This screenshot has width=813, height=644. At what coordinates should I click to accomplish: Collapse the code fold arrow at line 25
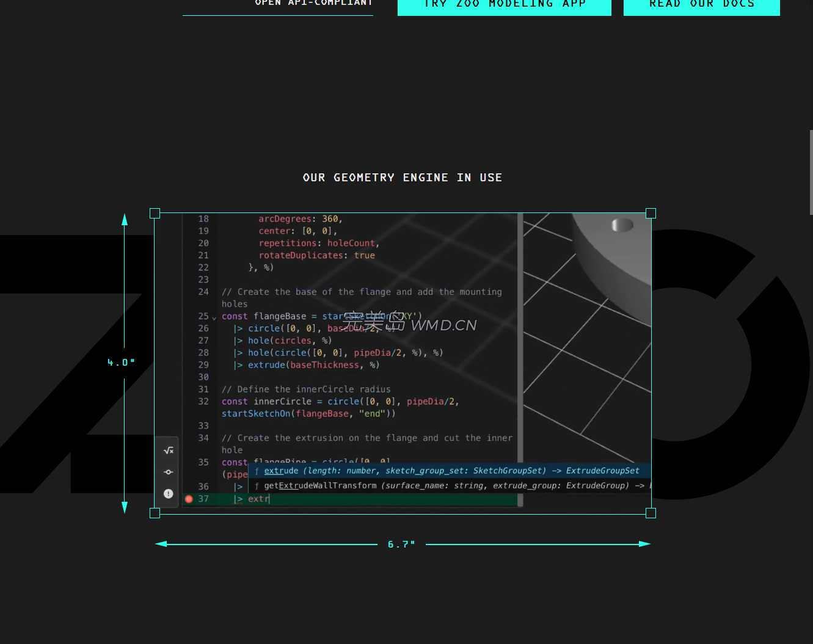click(214, 317)
